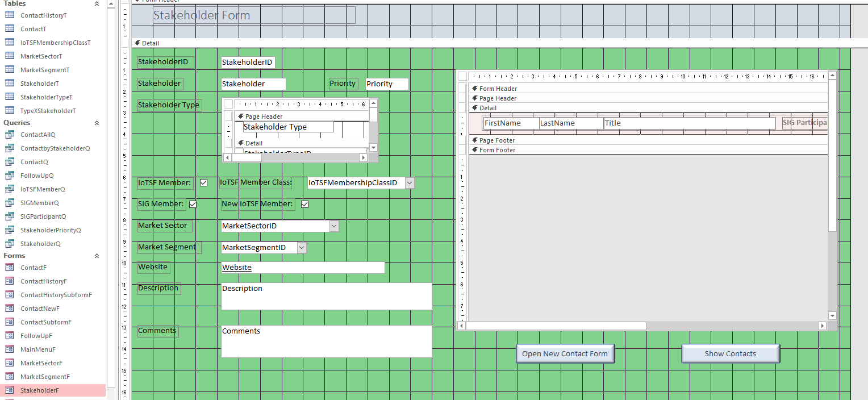
Task: Select the Title field in contact subform
Action: tap(690, 123)
